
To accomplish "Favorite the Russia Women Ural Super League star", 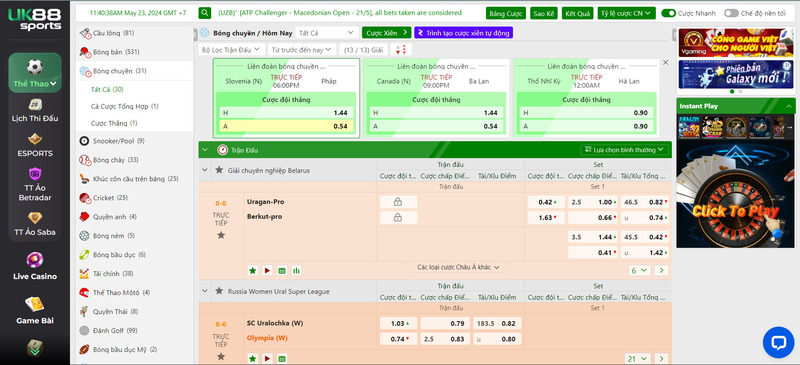I will [219, 291].
